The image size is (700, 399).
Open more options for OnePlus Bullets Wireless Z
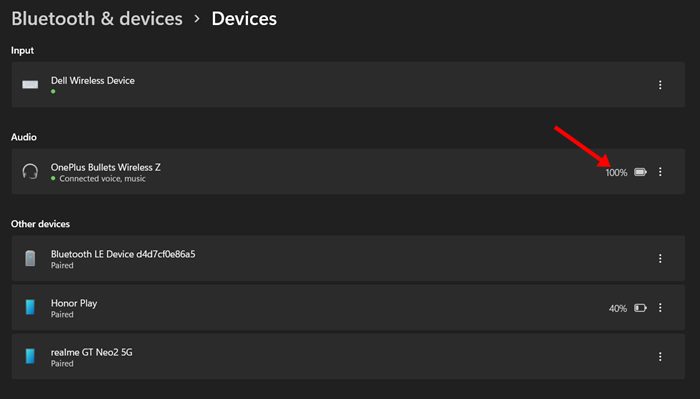[x=660, y=172]
